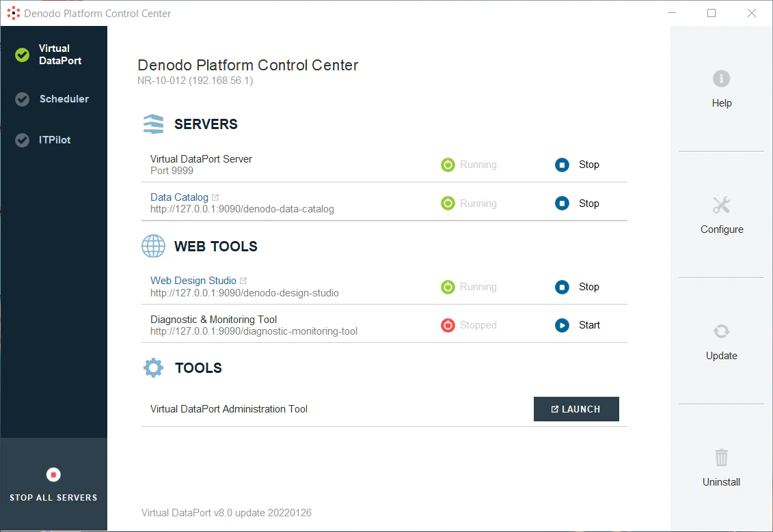Click the Uninstall label
773x532 pixels.
click(x=721, y=481)
